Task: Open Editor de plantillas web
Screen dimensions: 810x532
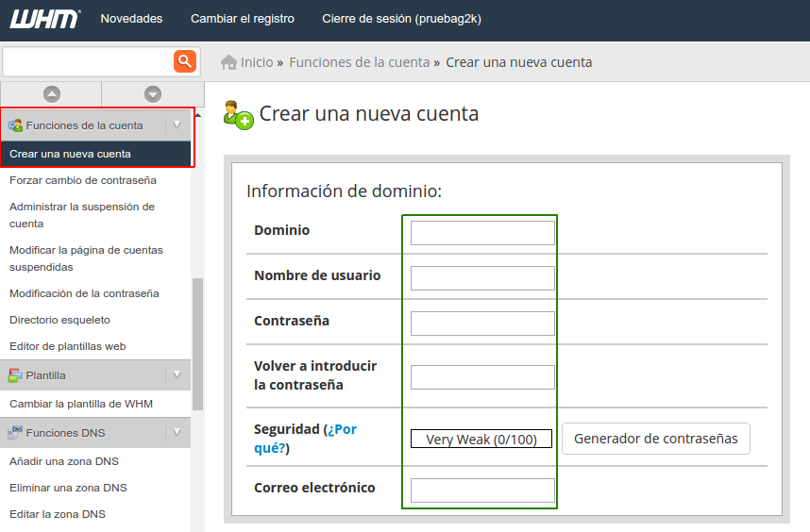Action: pyautogui.click(x=68, y=346)
